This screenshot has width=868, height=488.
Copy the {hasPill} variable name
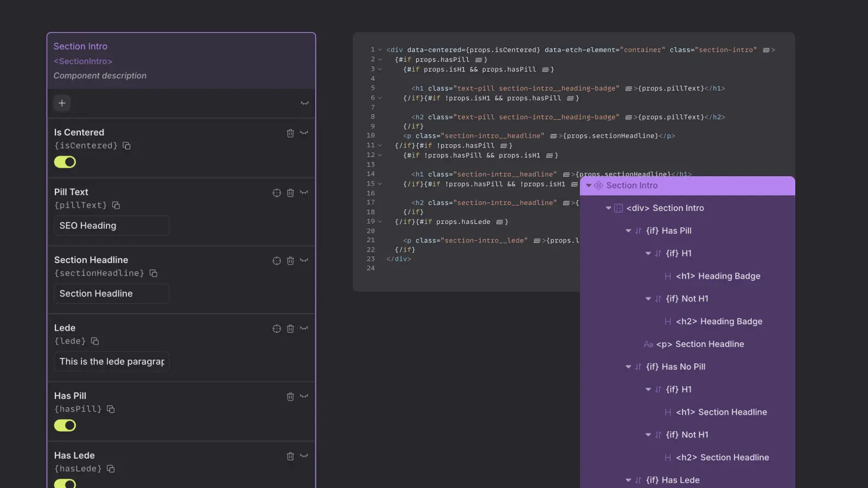pos(111,409)
